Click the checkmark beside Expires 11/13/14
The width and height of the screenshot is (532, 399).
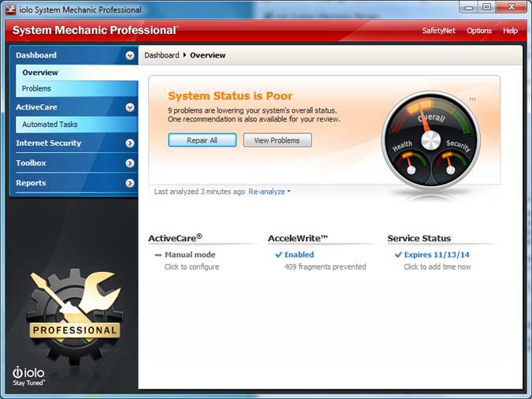(x=398, y=255)
